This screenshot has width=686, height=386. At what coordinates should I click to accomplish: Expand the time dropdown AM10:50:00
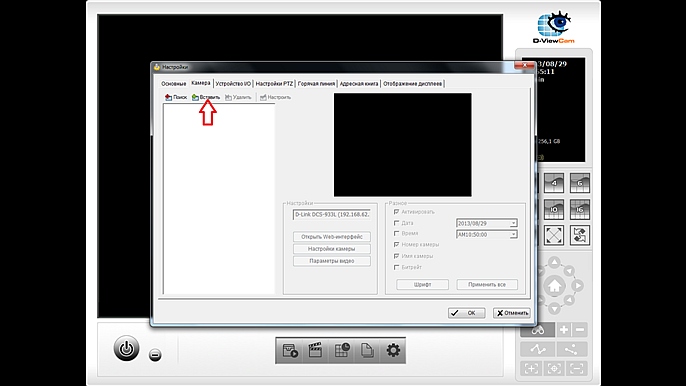[x=513, y=235]
